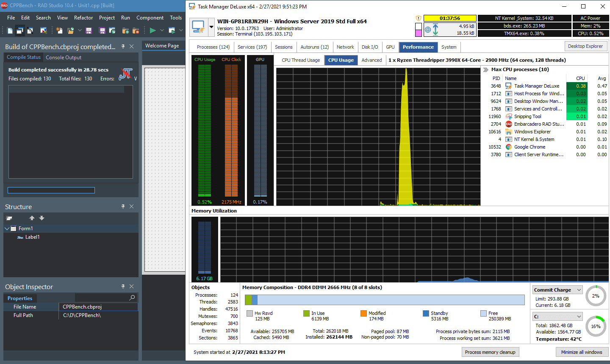This screenshot has width=610, height=364.
Task: Click the File Name value CPPBench.cbproj field
Action: click(98, 307)
